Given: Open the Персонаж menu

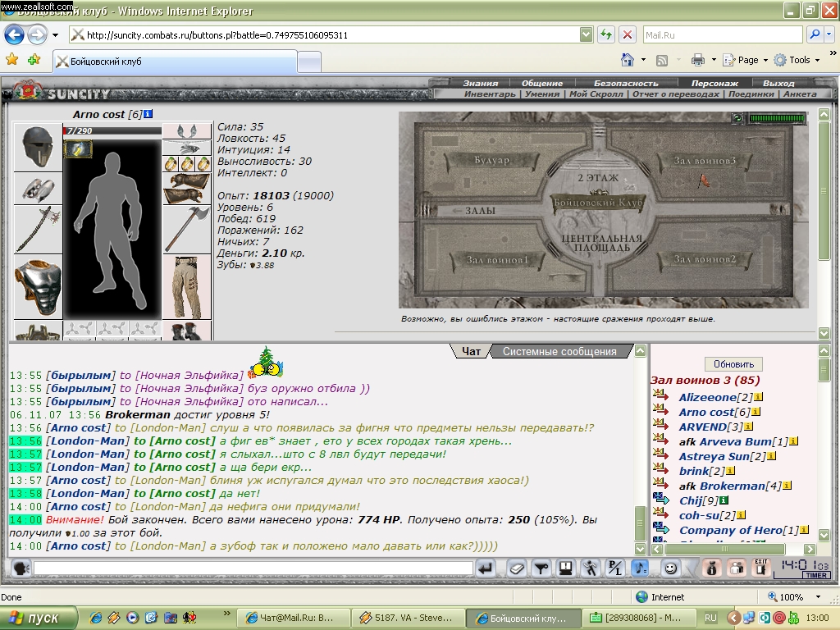Looking at the screenshot, I should click(714, 83).
